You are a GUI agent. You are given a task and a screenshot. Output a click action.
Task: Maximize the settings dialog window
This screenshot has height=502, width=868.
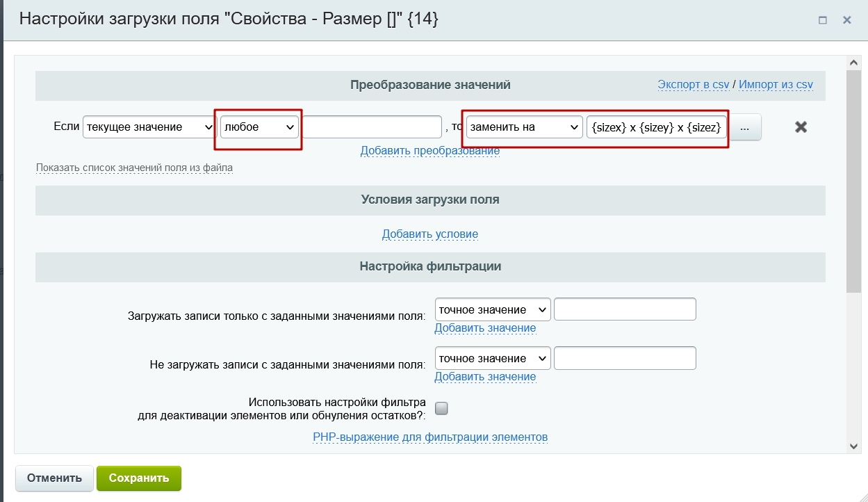[823, 20]
